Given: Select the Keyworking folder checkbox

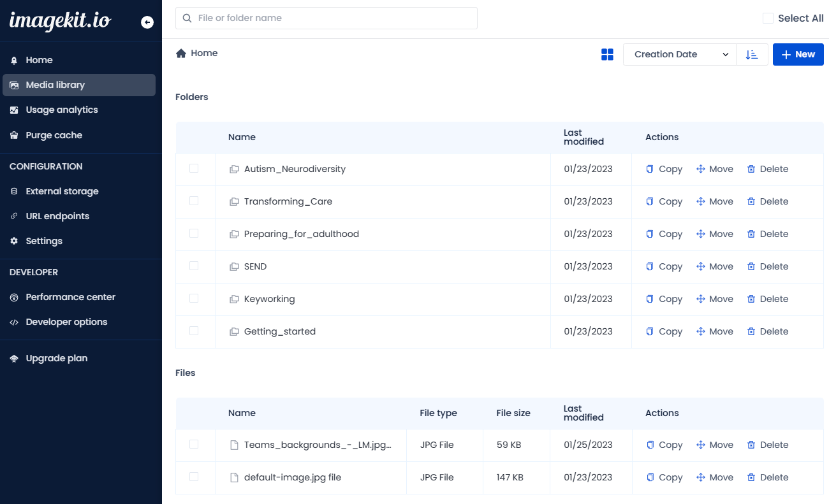Looking at the screenshot, I should 194,298.
